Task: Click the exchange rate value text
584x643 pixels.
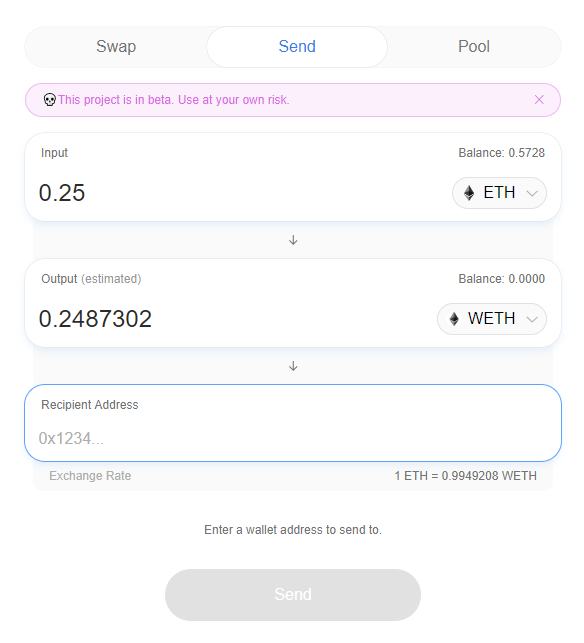Action: 465,476
